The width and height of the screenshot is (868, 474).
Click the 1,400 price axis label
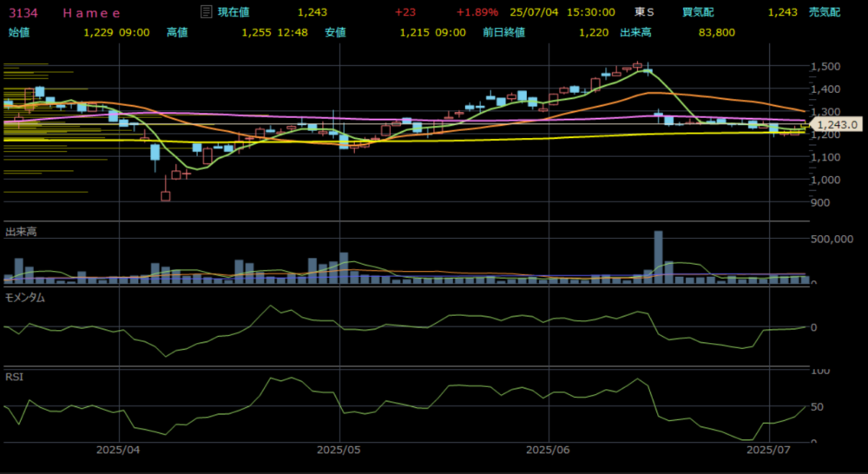click(x=825, y=89)
